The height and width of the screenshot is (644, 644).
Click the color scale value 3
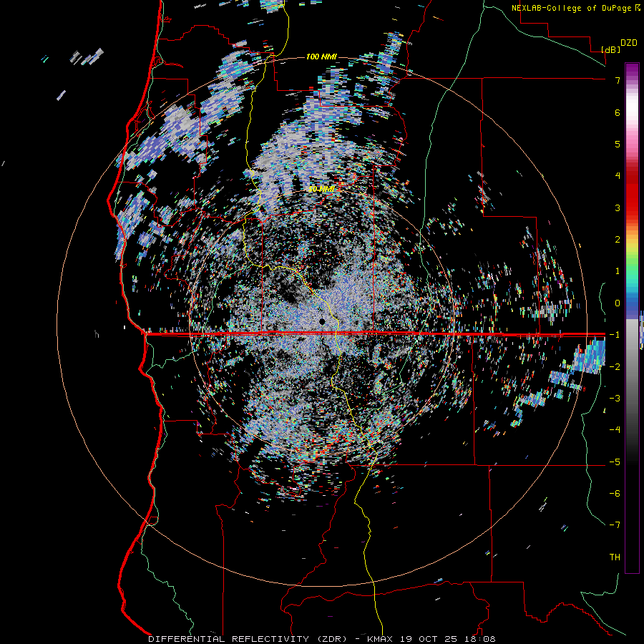pos(618,208)
